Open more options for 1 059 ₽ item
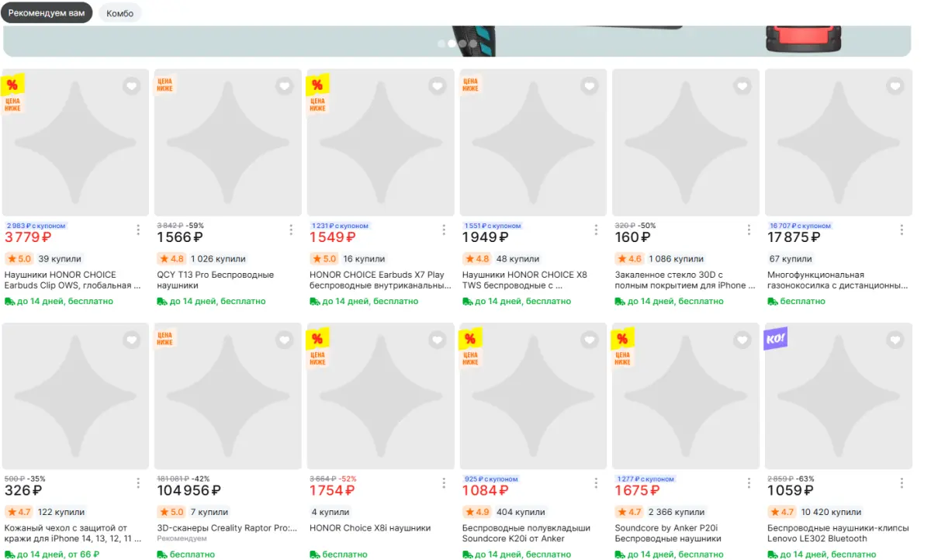 coord(902,483)
